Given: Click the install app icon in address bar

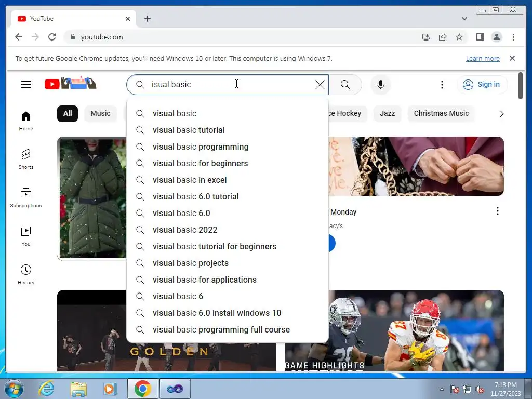Looking at the screenshot, I should 426,37.
